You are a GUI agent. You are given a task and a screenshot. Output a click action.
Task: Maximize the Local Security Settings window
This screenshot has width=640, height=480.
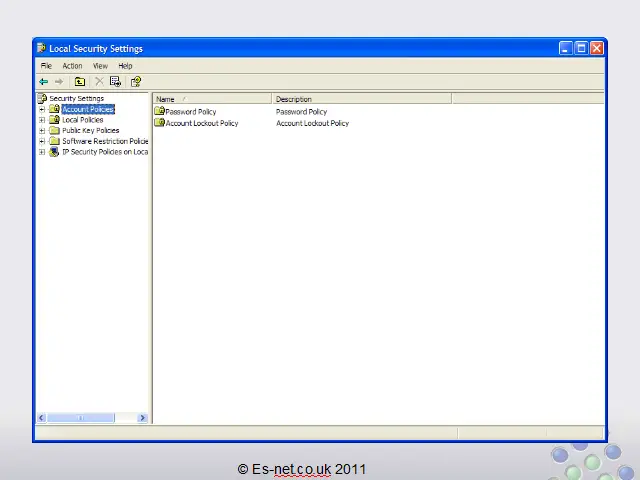[581, 48]
